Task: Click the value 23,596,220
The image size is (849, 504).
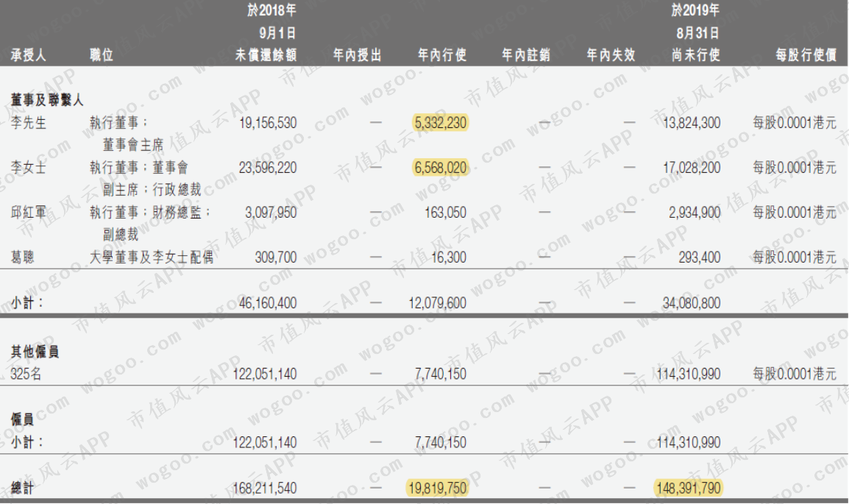Action: (x=268, y=168)
